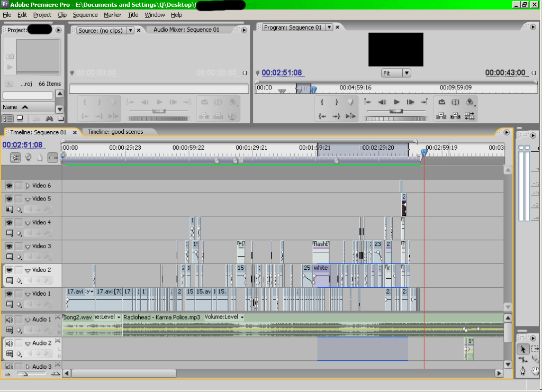Step back one frame in Program monitor
The width and height of the screenshot is (542, 392).
[x=382, y=102]
